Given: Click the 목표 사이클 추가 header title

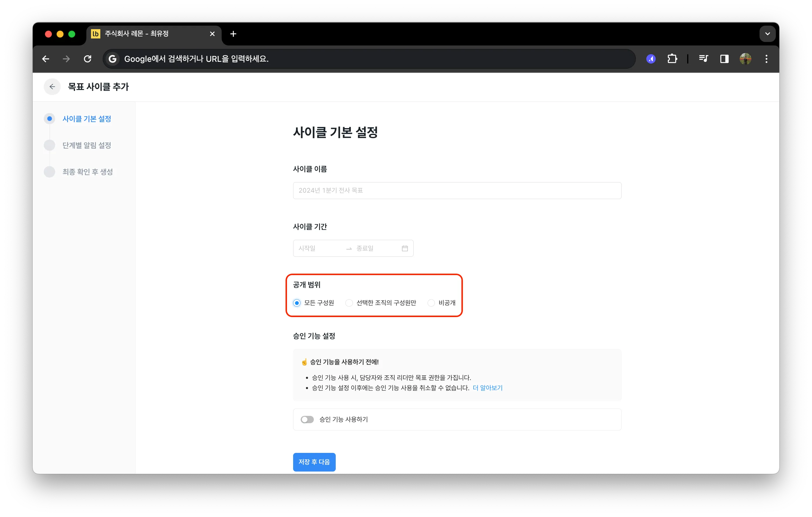Looking at the screenshot, I should click(99, 87).
